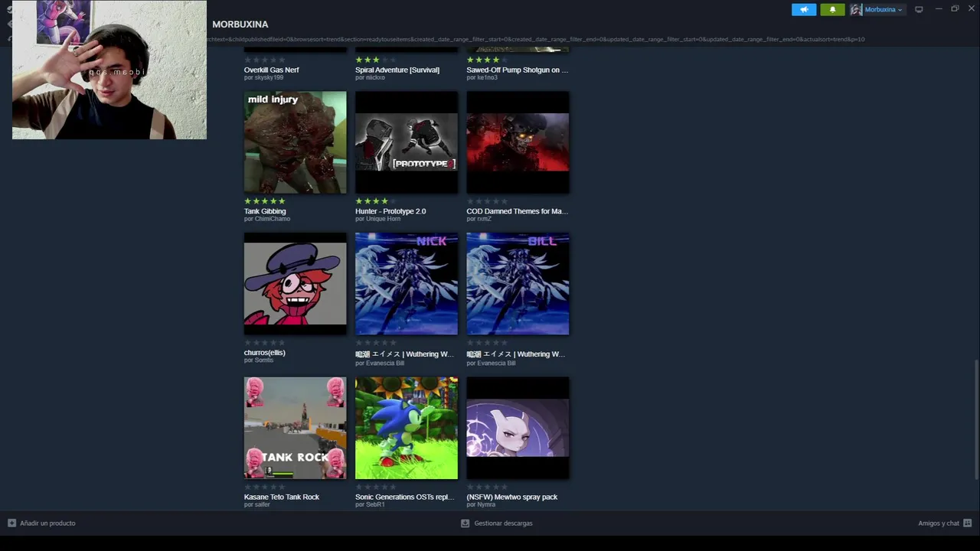
Task: Click the Overkill Gas Nerf title
Action: coord(272,70)
